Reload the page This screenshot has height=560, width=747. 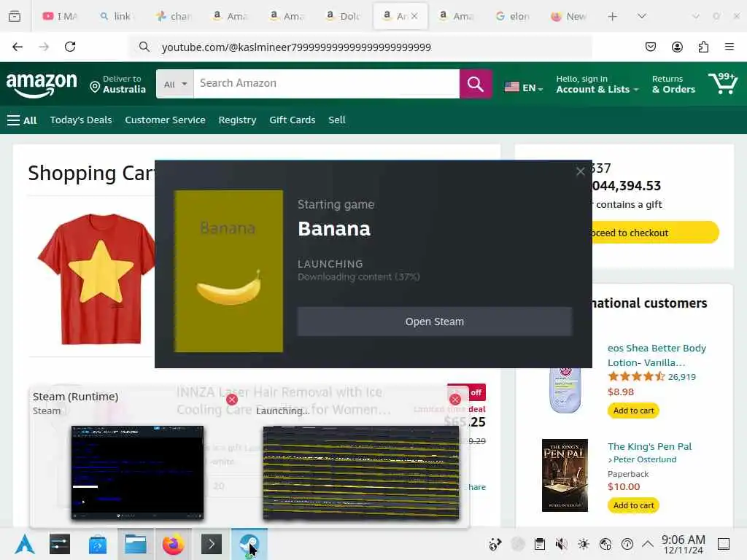pos(70,47)
